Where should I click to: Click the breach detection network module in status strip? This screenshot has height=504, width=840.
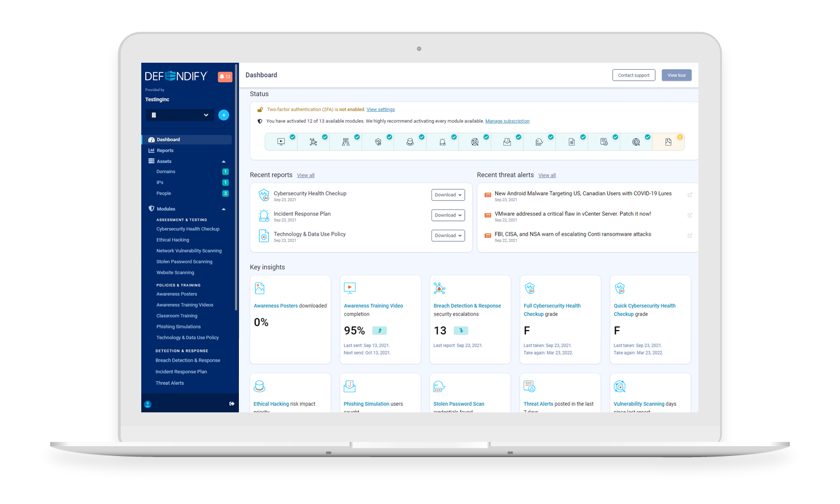coord(314,142)
